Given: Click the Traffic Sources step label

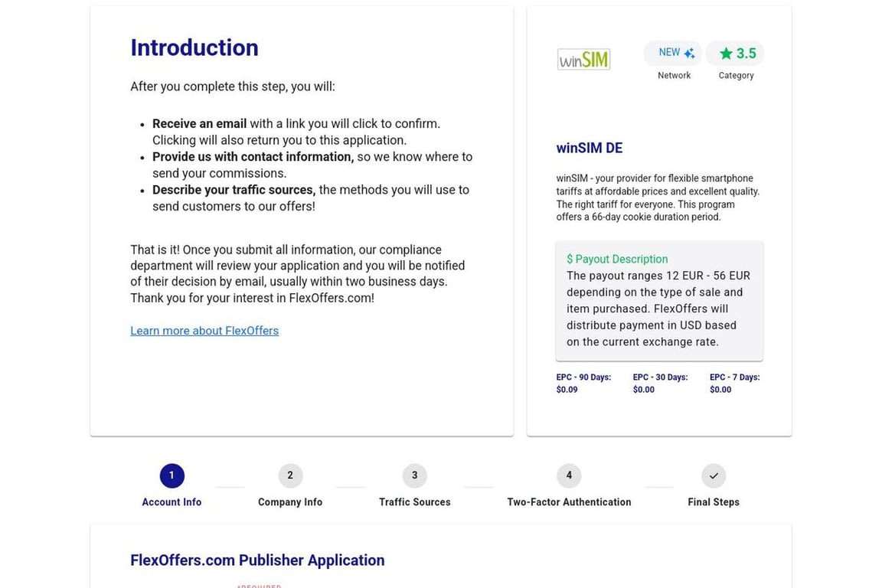Looking at the screenshot, I should pos(414,502).
